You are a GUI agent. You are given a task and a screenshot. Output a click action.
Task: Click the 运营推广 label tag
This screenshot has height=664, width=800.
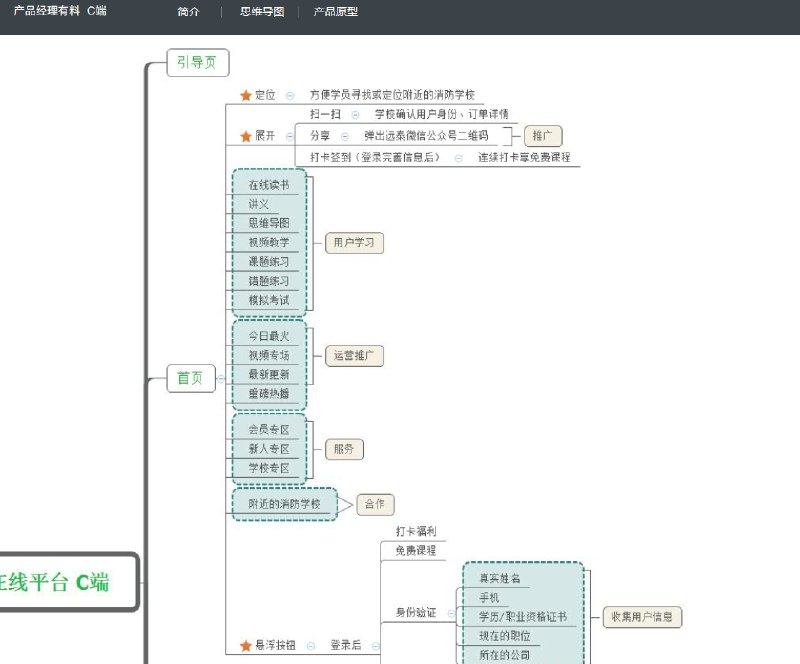coord(355,356)
